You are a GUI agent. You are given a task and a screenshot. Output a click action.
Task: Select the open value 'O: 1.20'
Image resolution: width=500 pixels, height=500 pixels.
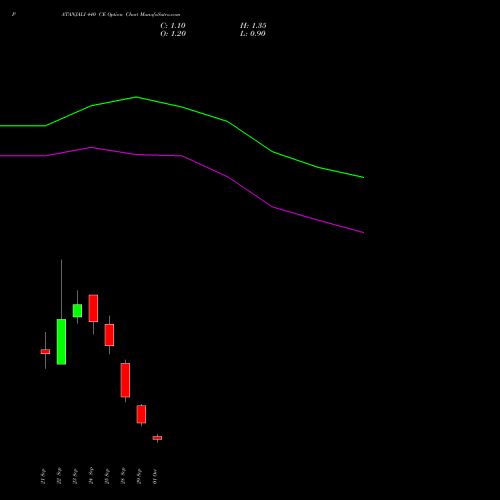pos(173,34)
